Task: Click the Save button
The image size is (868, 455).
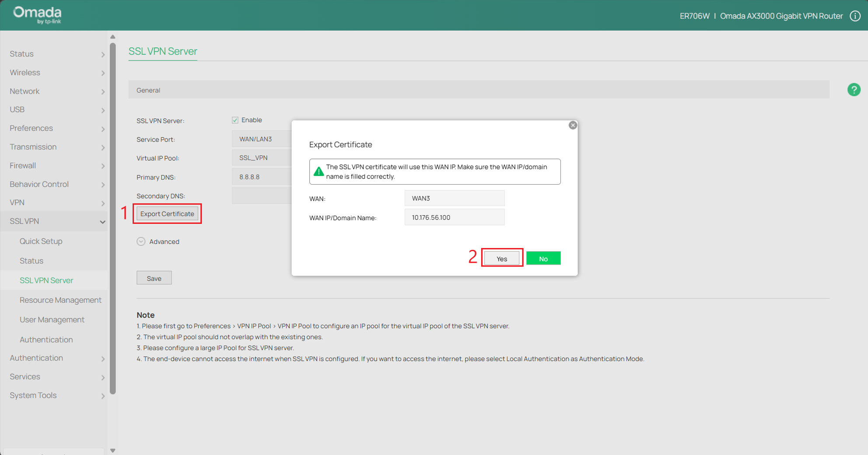Action: (154, 278)
